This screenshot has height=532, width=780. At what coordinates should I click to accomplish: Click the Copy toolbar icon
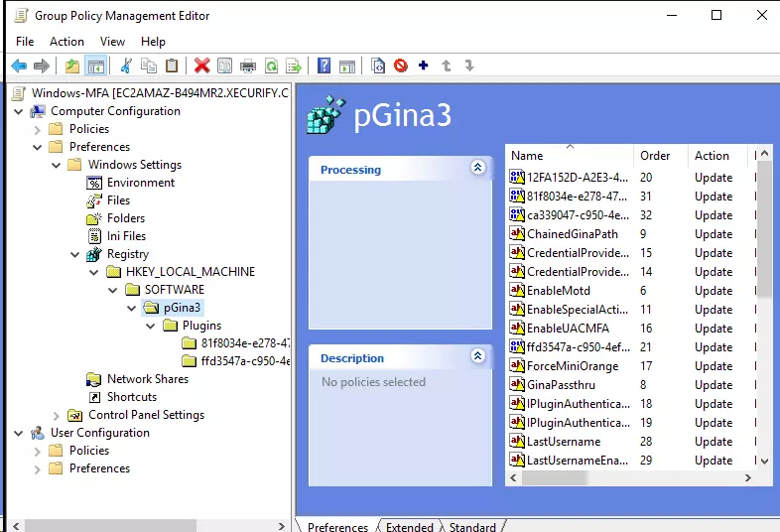(149, 66)
